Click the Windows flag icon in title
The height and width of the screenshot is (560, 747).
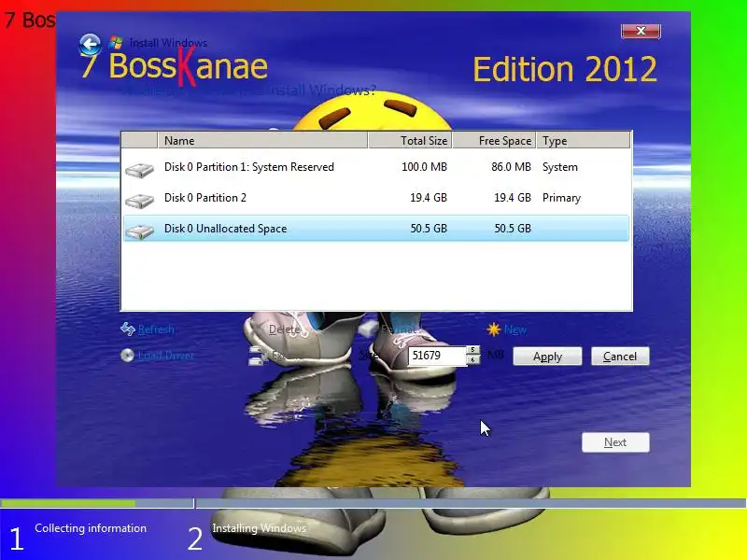(116, 42)
